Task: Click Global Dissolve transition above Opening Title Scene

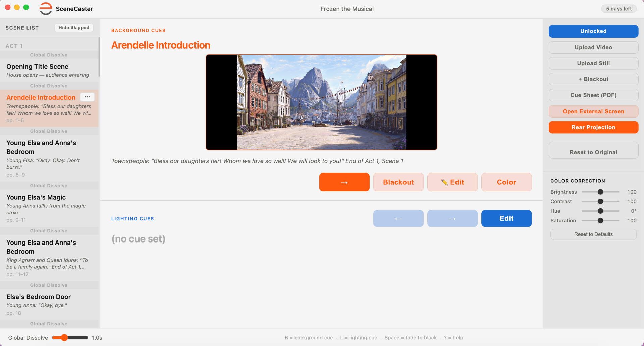Action: 49,55
